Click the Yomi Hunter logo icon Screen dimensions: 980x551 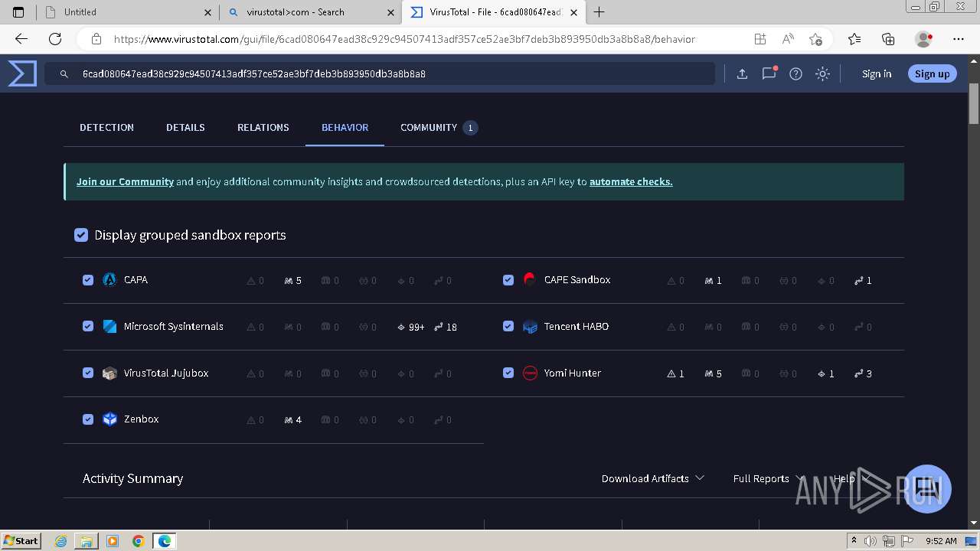[530, 373]
